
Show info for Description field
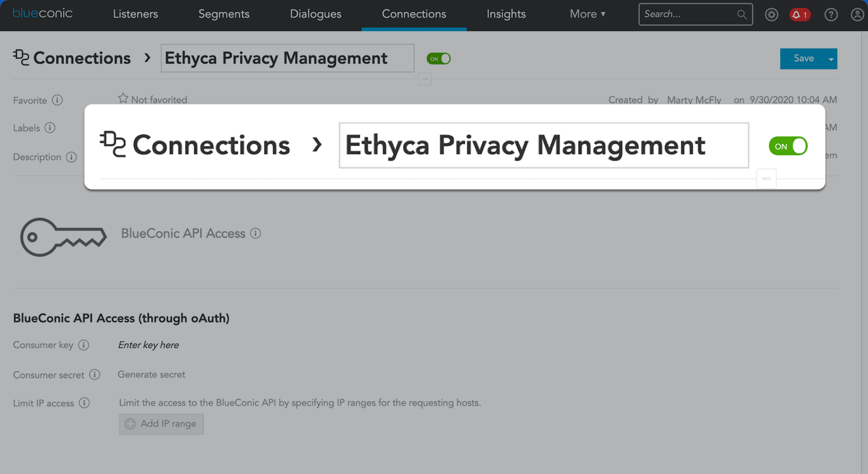(x=71, y=157)
